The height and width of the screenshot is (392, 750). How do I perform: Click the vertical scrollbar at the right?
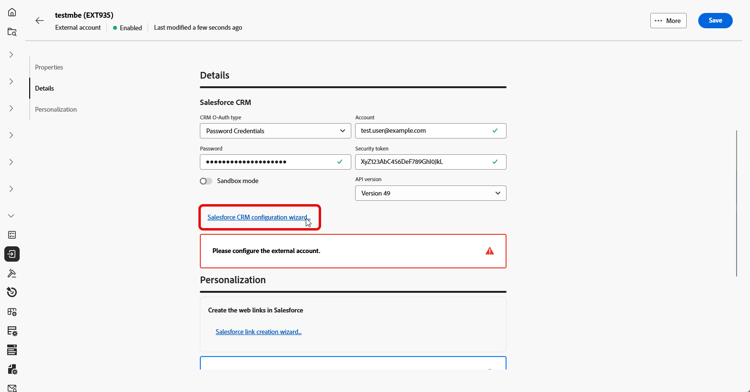pyautogui.click(x=736, y=203)
